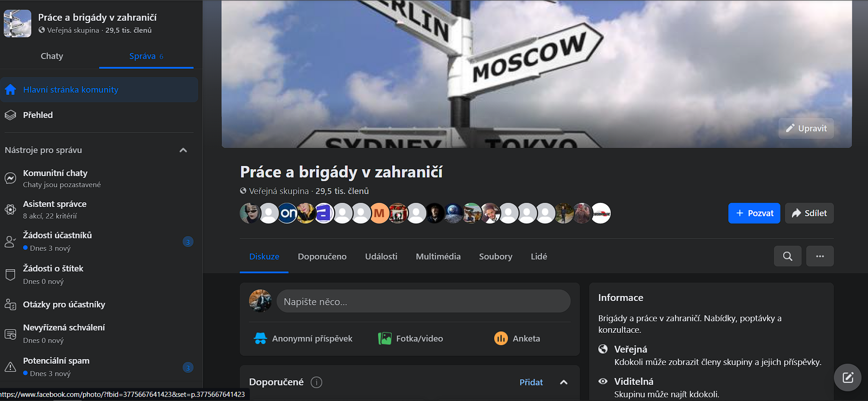Click the Pozvat invite button

point(754,213)
